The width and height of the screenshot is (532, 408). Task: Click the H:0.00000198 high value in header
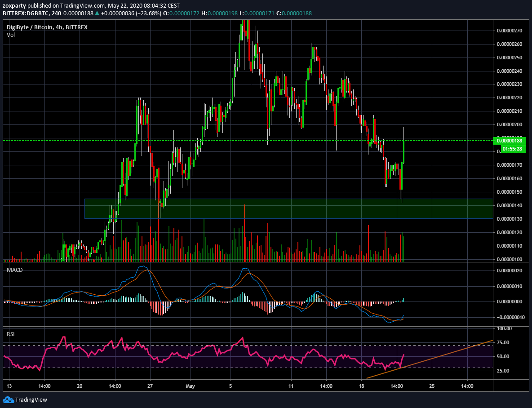pos(219,13)
